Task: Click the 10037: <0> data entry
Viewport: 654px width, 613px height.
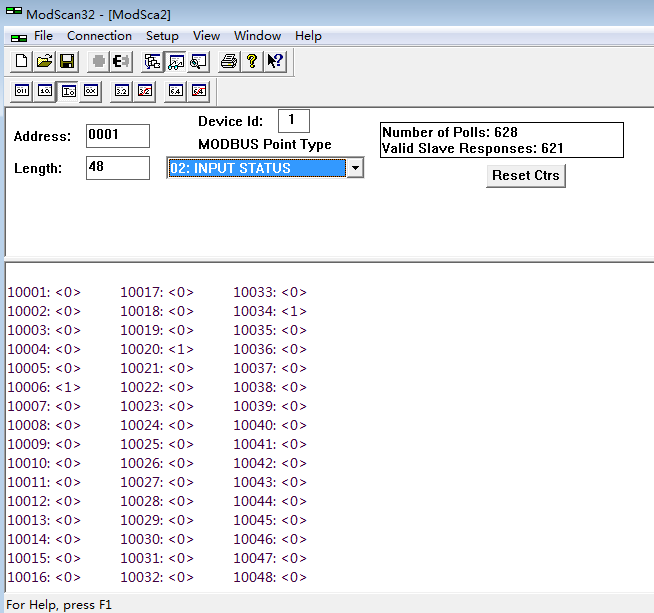Action: click(x=270, y=368)
